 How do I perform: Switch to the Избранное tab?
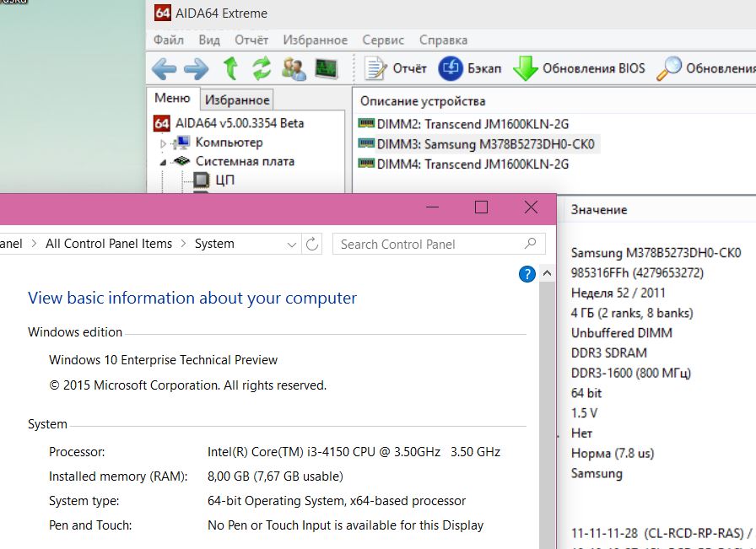(238, 100)
